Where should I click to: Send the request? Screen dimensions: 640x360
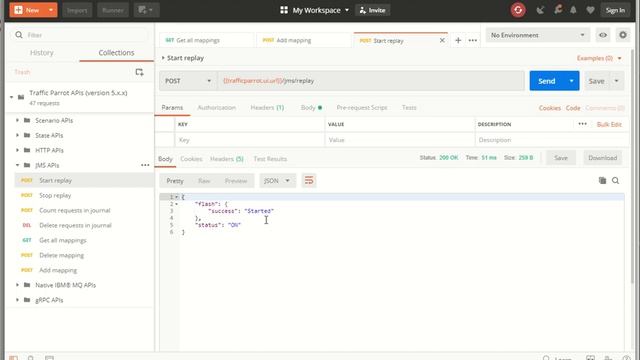[547, 81]
